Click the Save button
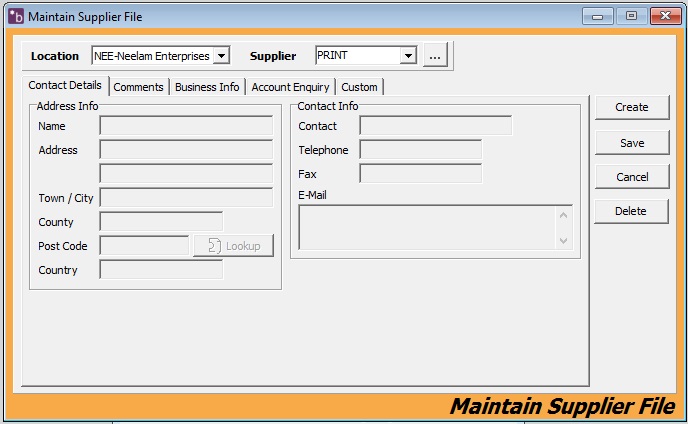The height and width of the screenshot is (424, 688). coord(632,143)
